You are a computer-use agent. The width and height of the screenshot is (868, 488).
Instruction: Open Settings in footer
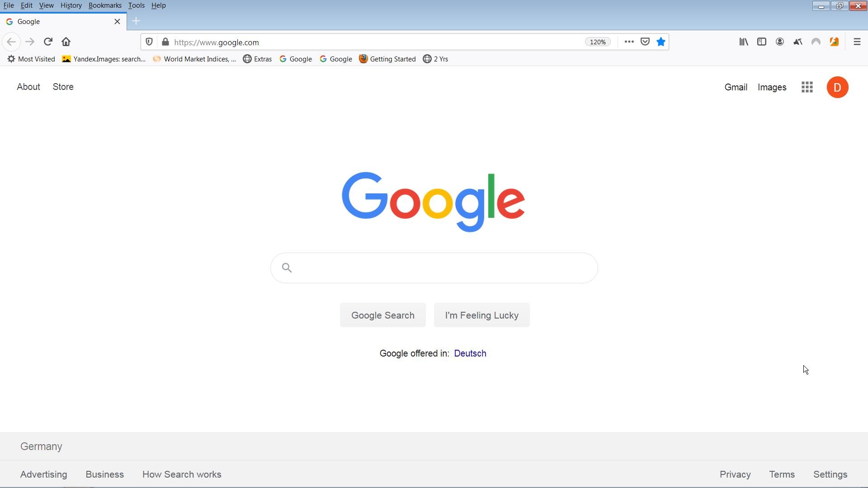pos(830,474)
